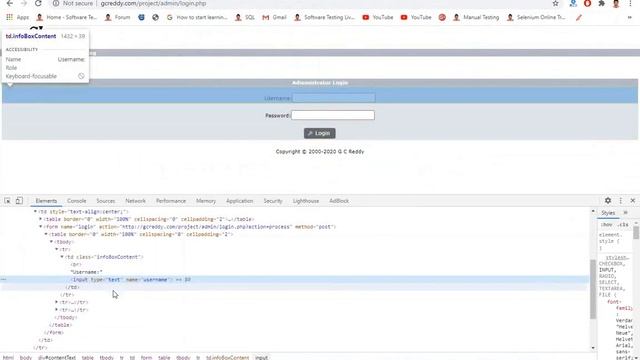Toggle the .cls class editor
Image resolution: width=640 pixels, height=360 pixels.
point(623,224)
